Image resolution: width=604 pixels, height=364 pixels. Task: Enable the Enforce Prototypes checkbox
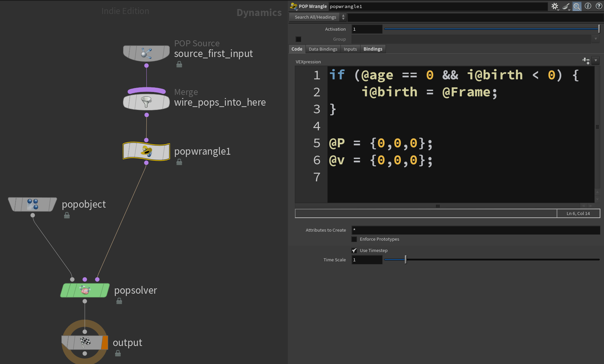pyautogui.click(x=354, y=239)
